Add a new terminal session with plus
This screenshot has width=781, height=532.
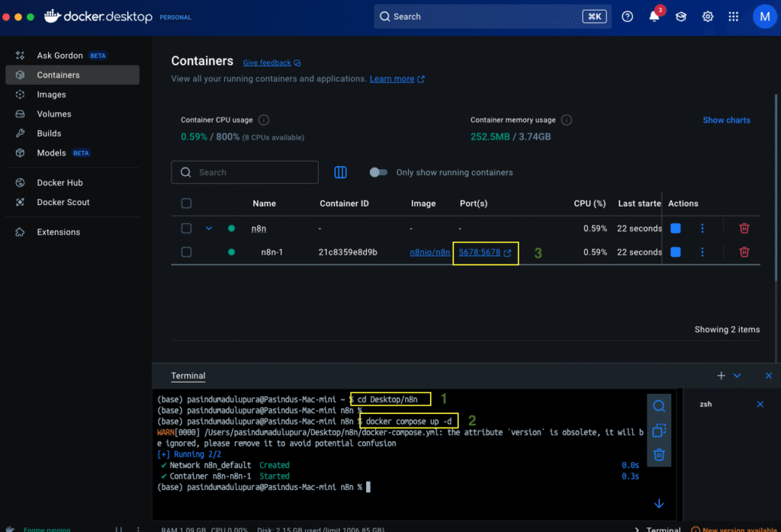tap(721, 376)
